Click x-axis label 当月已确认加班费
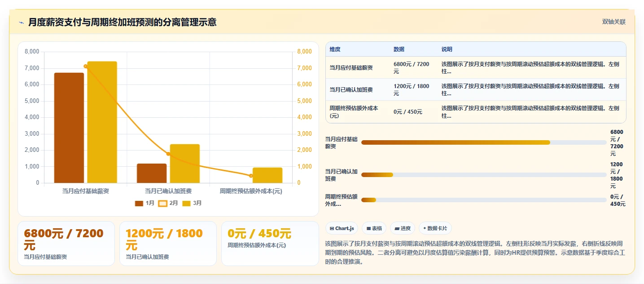Screen dimensions: 644x284 click(x=168, y=191)
